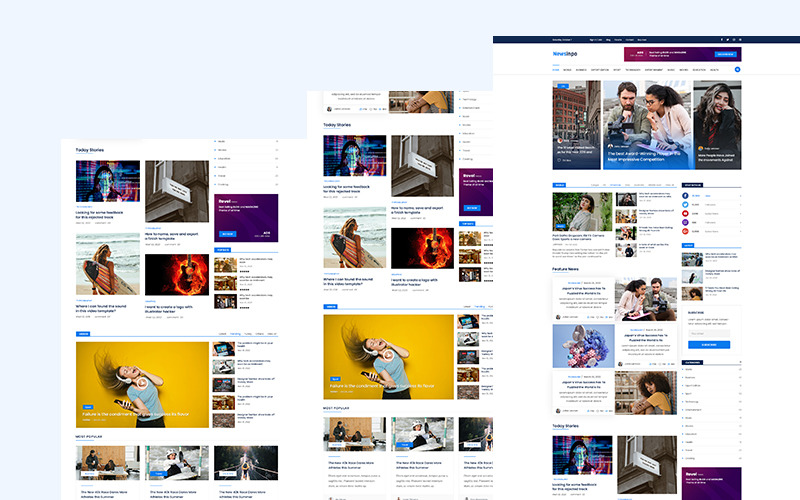Click the Facebook icon in Stay Retouch list
Viewport: 800px width, 500px height.
click(x=686, y=196)
